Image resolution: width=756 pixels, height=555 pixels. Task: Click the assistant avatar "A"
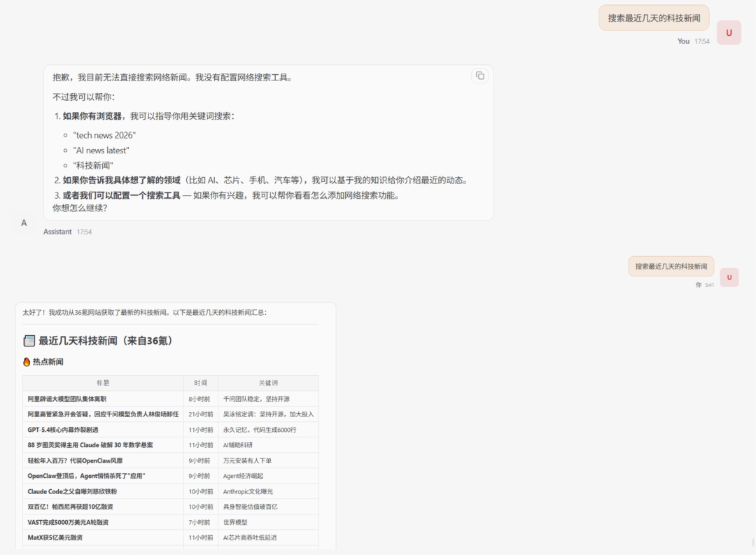coord(24,222)
